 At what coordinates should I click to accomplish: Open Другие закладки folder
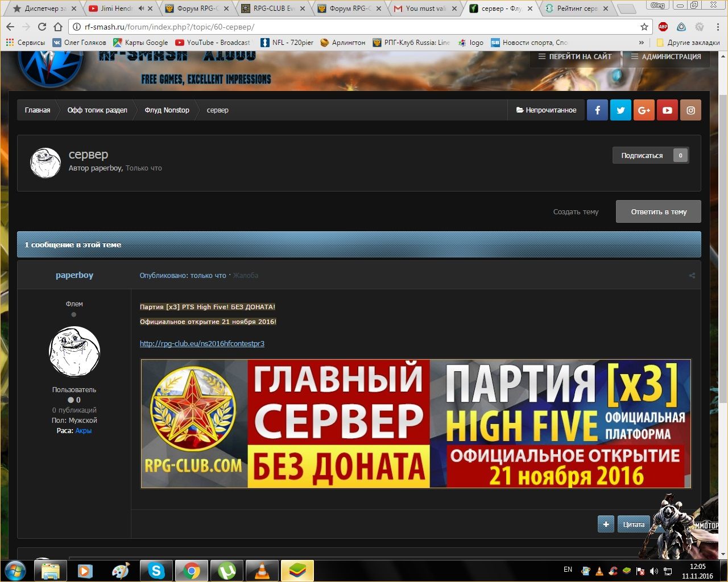(688, 43)
